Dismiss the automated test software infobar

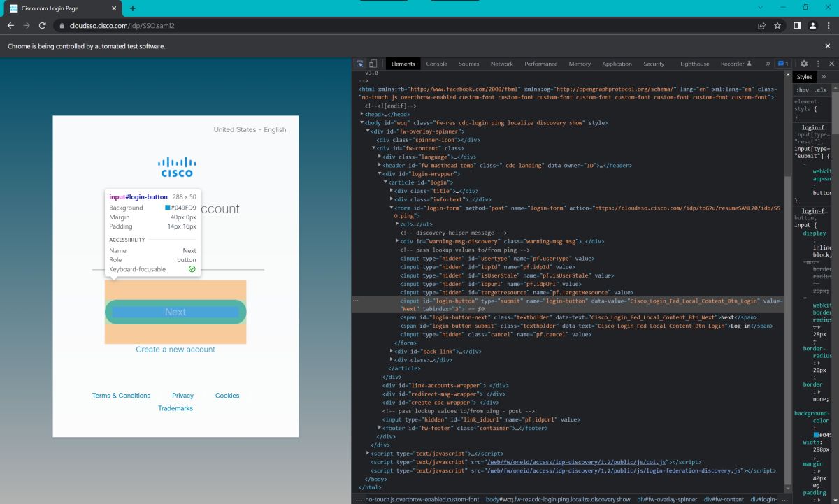pos(829,46)
